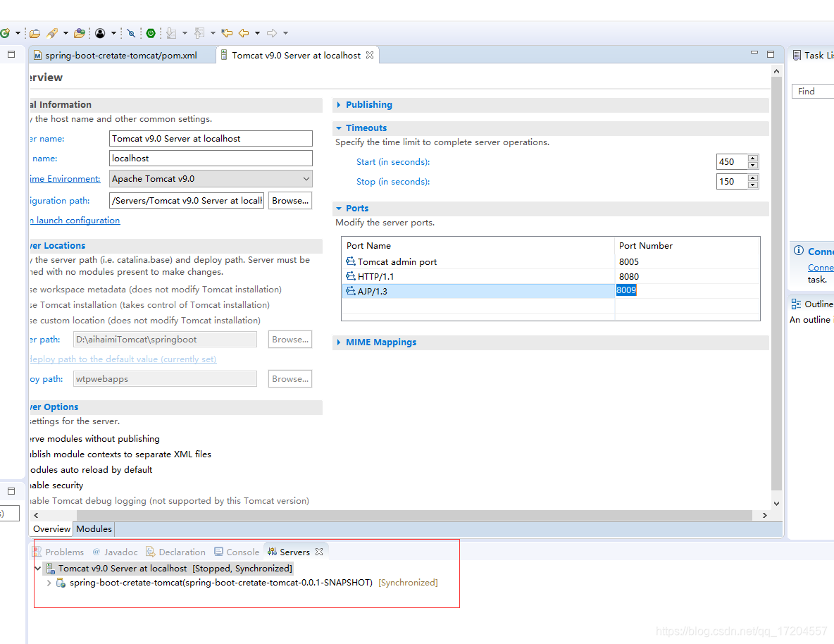Click the user profile toolbar icon

100,33
